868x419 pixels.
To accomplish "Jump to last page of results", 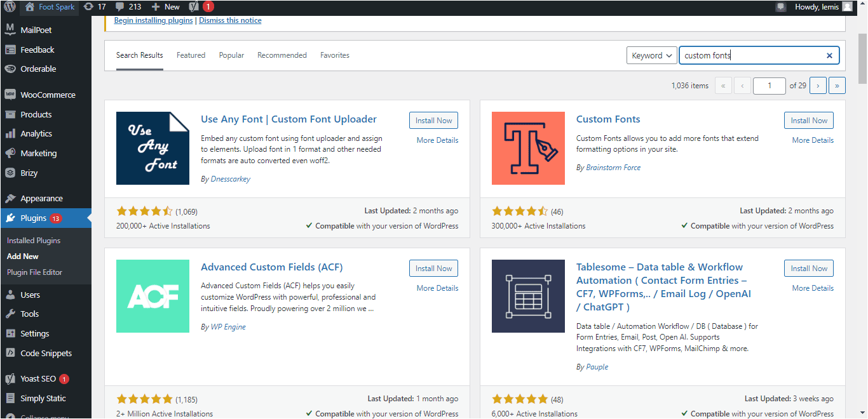I will point(837,86).
